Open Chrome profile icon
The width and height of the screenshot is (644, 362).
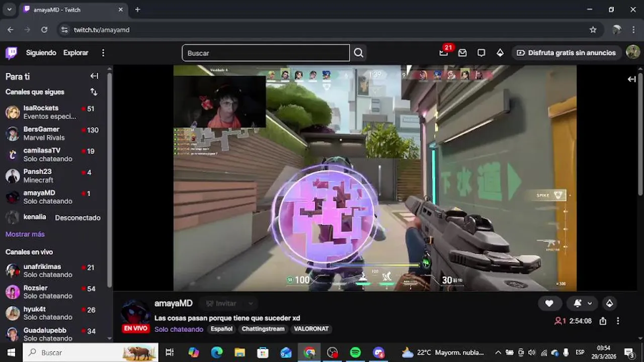(x=616, y=30)
